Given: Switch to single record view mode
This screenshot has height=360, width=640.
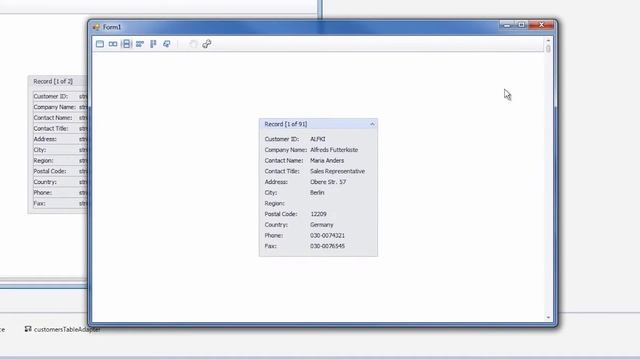Looking at the screenshot, I should coord(100,44).
